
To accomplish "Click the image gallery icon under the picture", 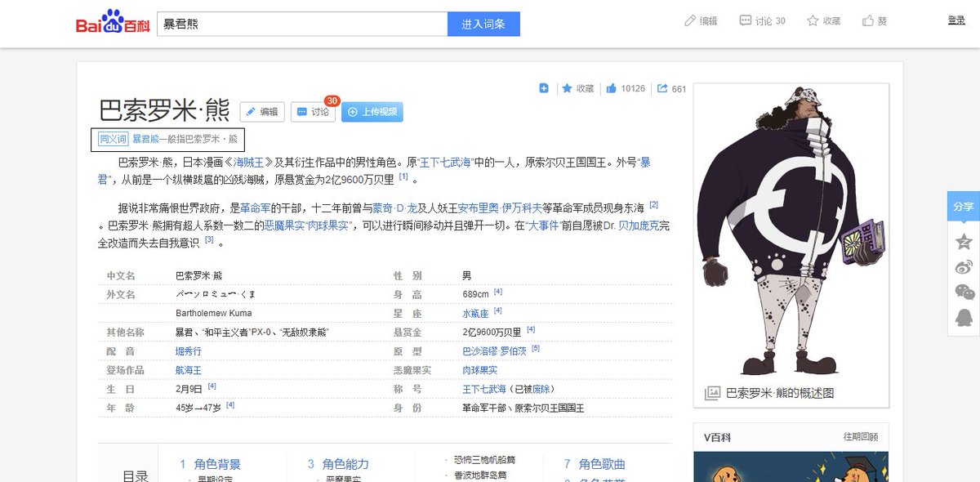I will [713, 393].
